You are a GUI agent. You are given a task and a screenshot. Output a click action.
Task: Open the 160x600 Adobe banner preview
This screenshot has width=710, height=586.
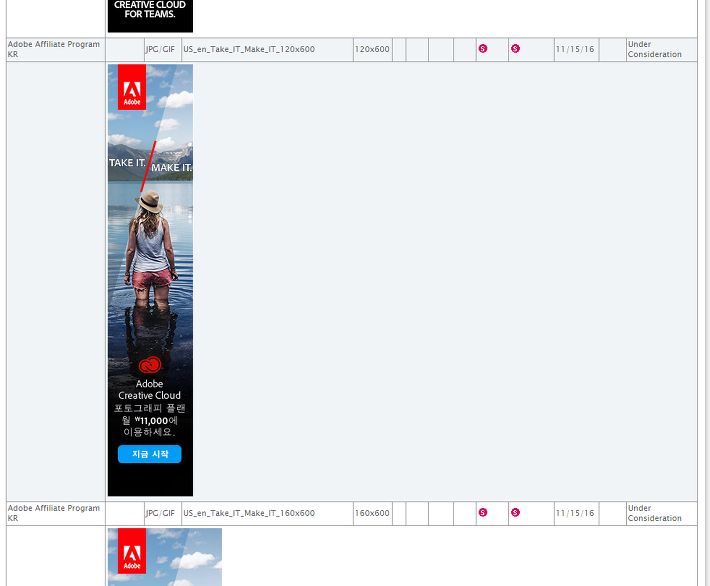click(x=165, y=557)
